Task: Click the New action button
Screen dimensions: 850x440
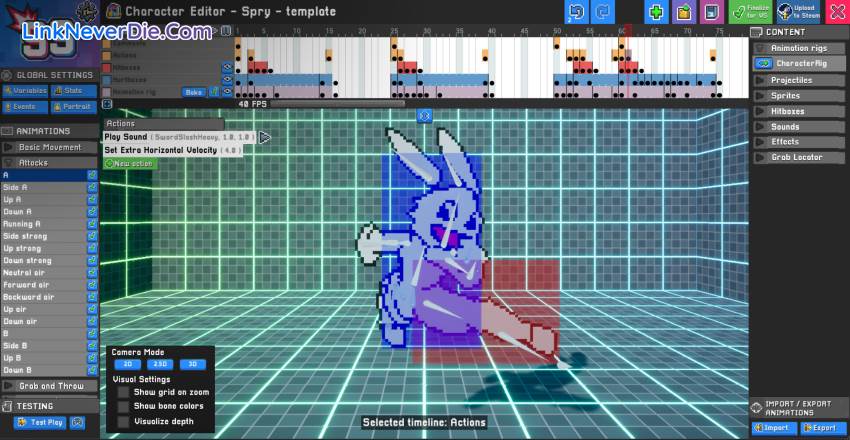Action: (130, 163)
